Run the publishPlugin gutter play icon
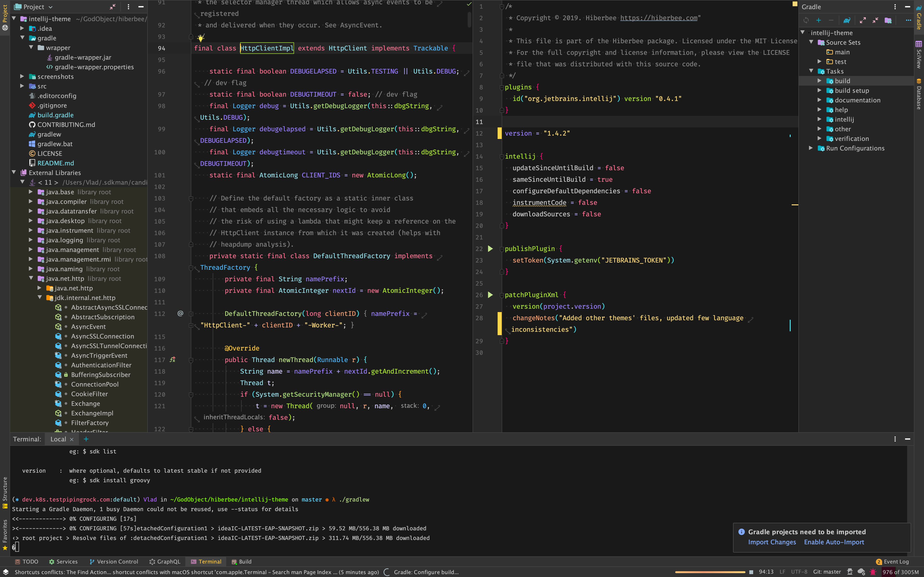The width and height of the screenshot is (924, 577). tap(490, 249)
